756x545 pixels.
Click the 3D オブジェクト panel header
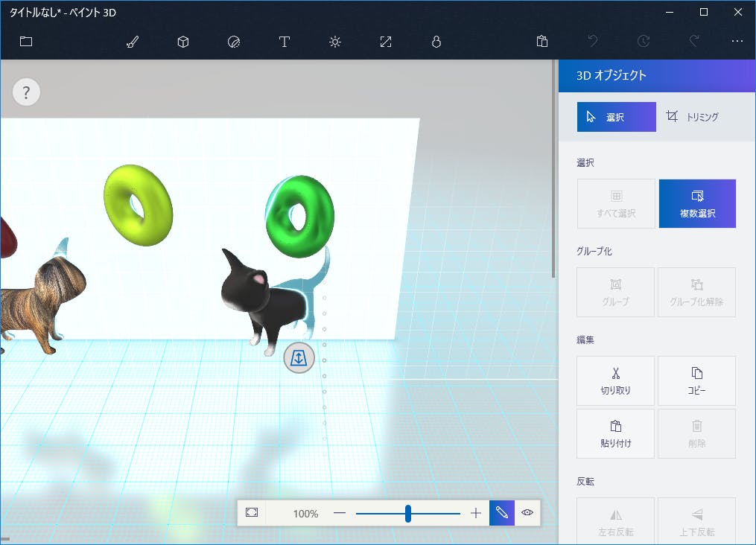(657, 76)
